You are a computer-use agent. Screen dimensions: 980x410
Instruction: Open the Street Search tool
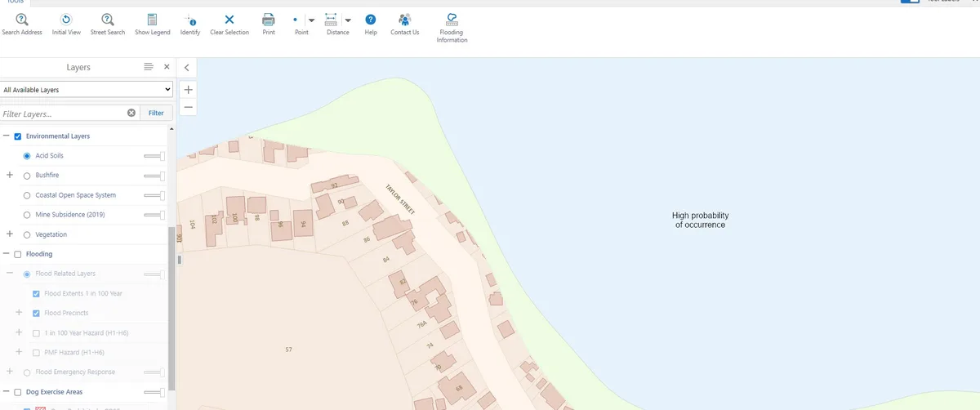click(108, 24)
